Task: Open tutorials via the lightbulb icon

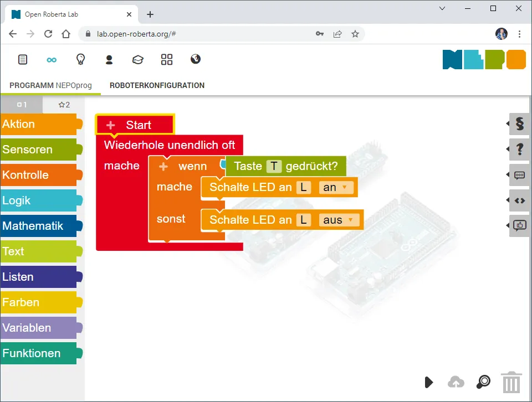Action: coord(80,59)
